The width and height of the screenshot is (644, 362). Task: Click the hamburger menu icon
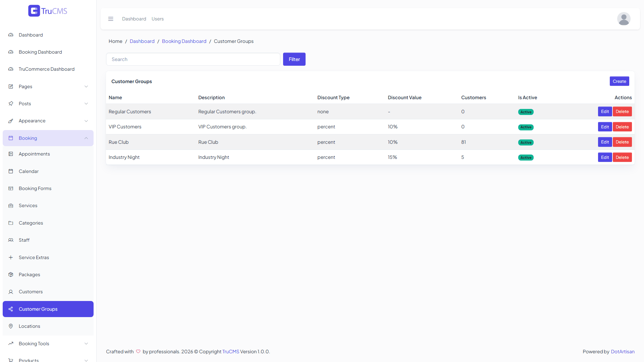coord(111,19)
